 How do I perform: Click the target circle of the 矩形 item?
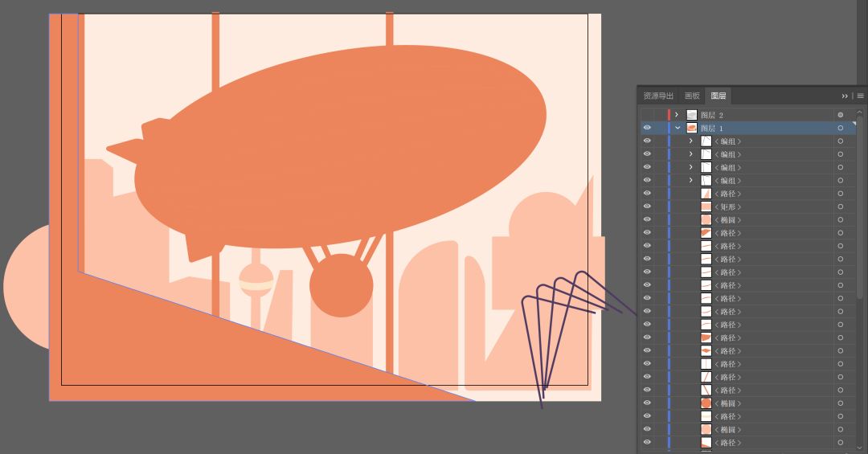click(840, 207)
